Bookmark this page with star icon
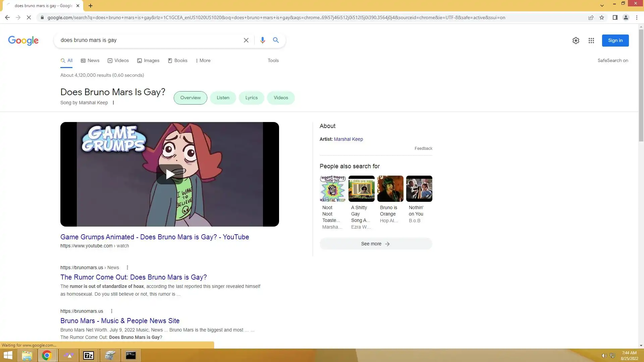Screen dimensions: 644x362 [602, 17]
